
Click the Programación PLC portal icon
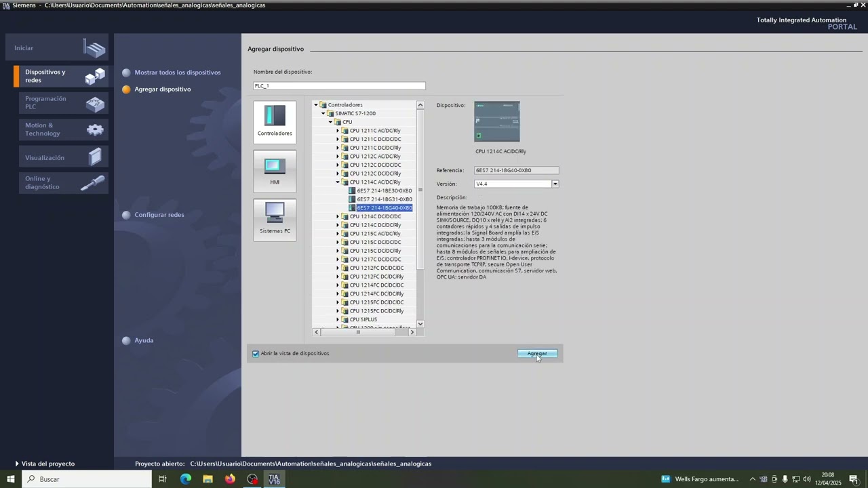coord(95,103)
